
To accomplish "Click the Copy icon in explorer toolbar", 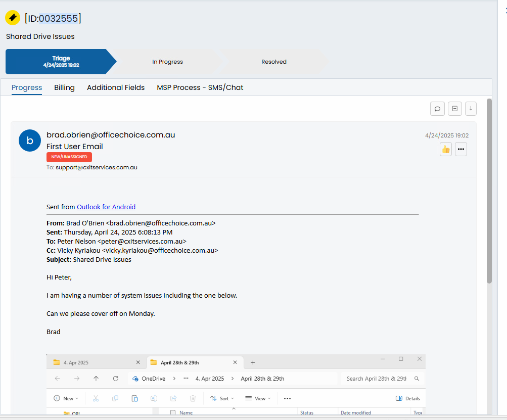I will (x=115, y=398).
